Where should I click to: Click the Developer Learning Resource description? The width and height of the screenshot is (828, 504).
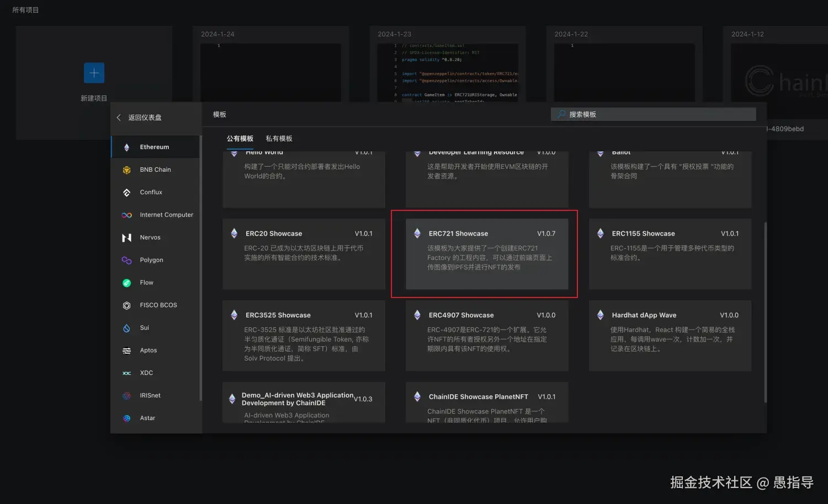[x=487, y=171]
